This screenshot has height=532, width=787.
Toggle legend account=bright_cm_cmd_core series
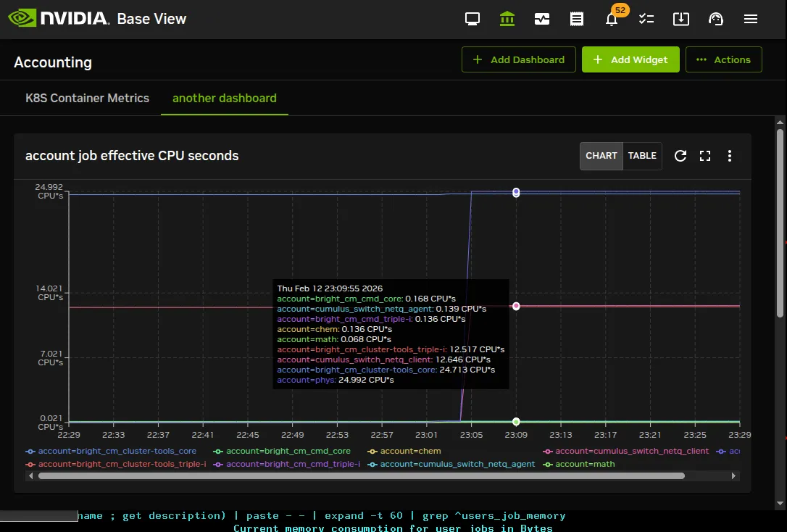(x=282, y=452)
